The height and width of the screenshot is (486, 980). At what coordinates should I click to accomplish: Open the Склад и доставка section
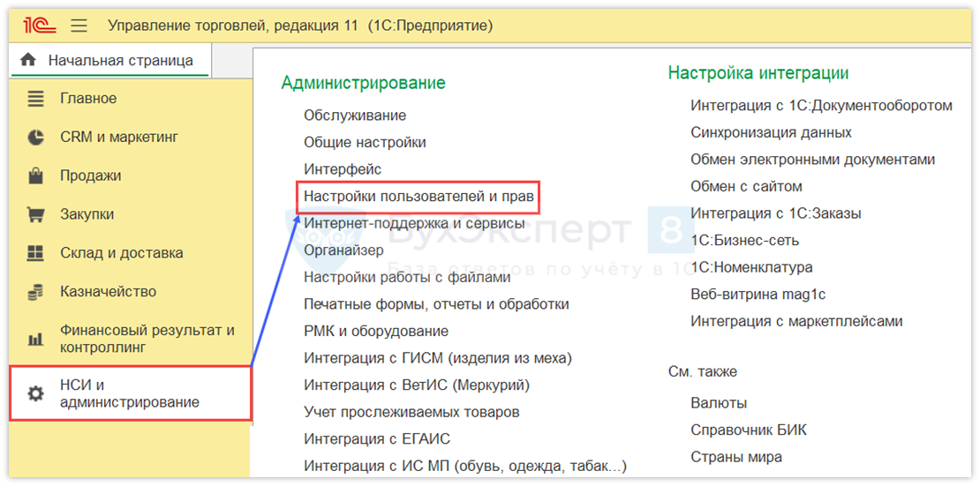point(130,253)
